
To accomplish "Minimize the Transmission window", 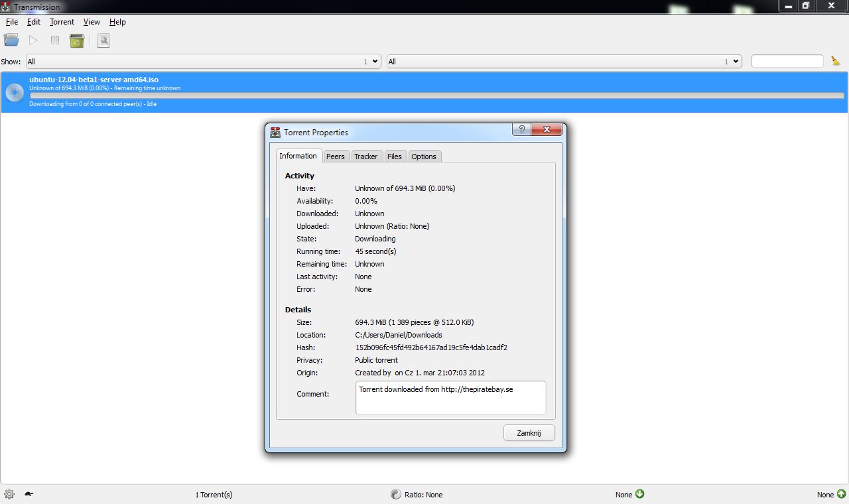I will (787, 6).
